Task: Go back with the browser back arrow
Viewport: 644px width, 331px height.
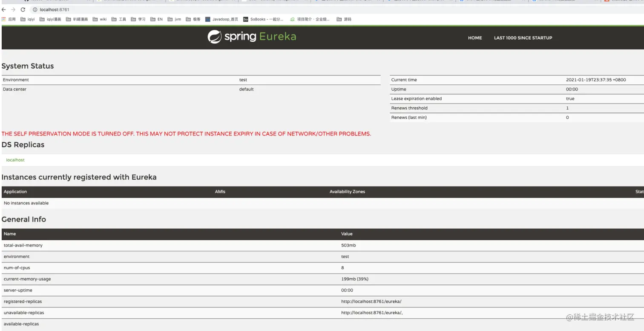Action: click(x=4, y=9)
